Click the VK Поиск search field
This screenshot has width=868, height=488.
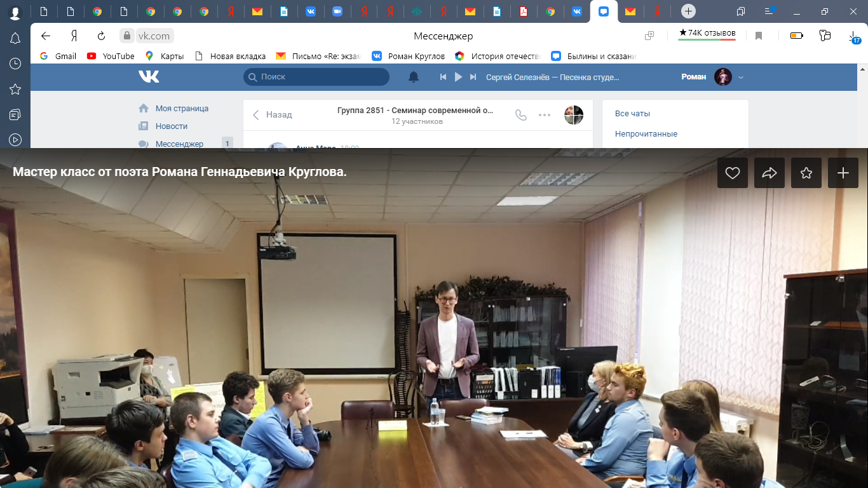(x=316, y=77)
